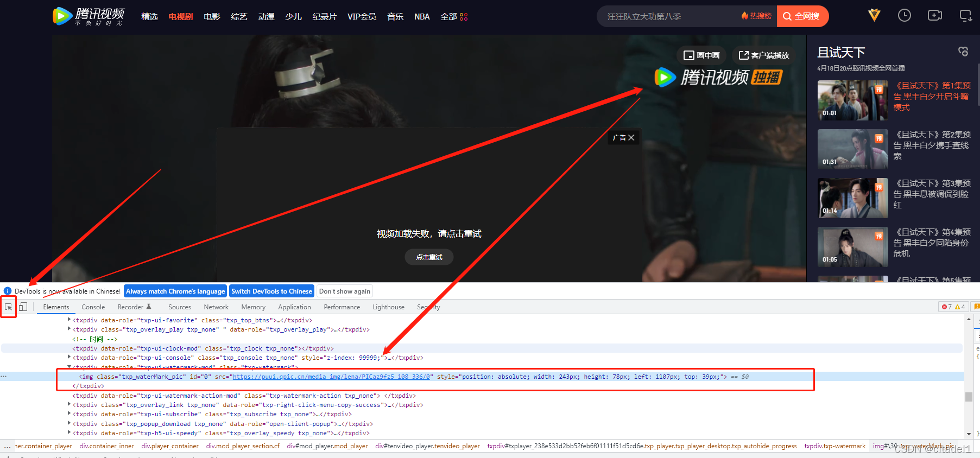
Task: Open the 音乐 navigation item
Action: [395, 17]
